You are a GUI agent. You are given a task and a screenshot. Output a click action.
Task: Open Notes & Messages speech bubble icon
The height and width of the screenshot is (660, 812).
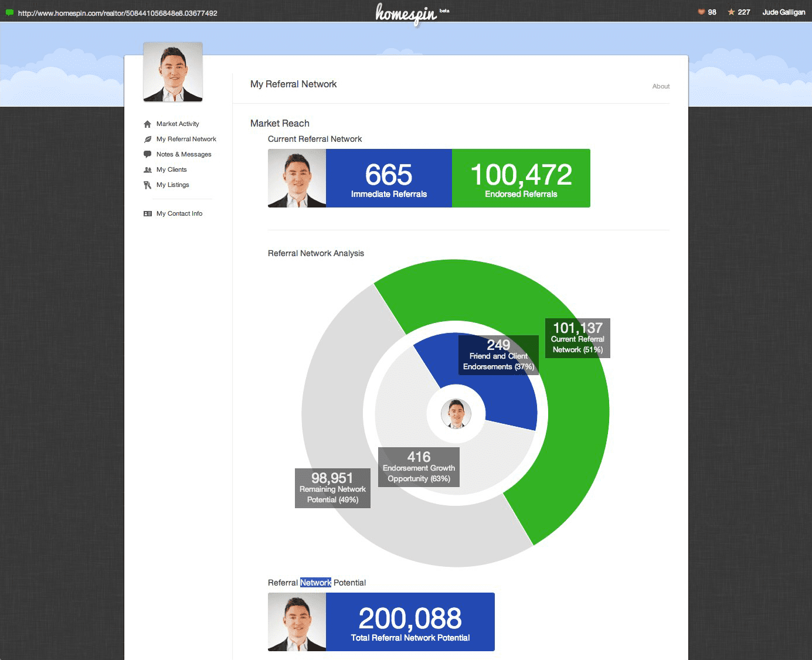pyautogui.click(x=148, y=155)
